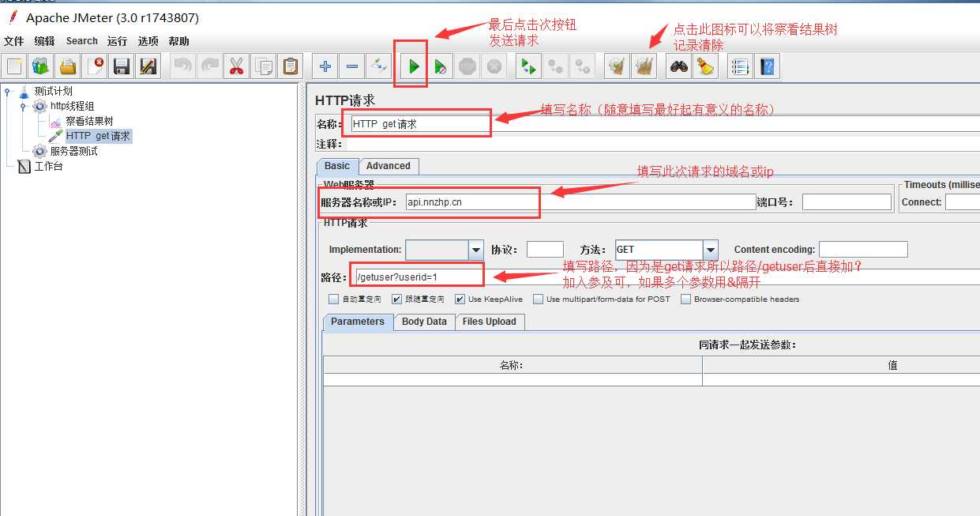Open the 编辑 menu

[44, 41]
